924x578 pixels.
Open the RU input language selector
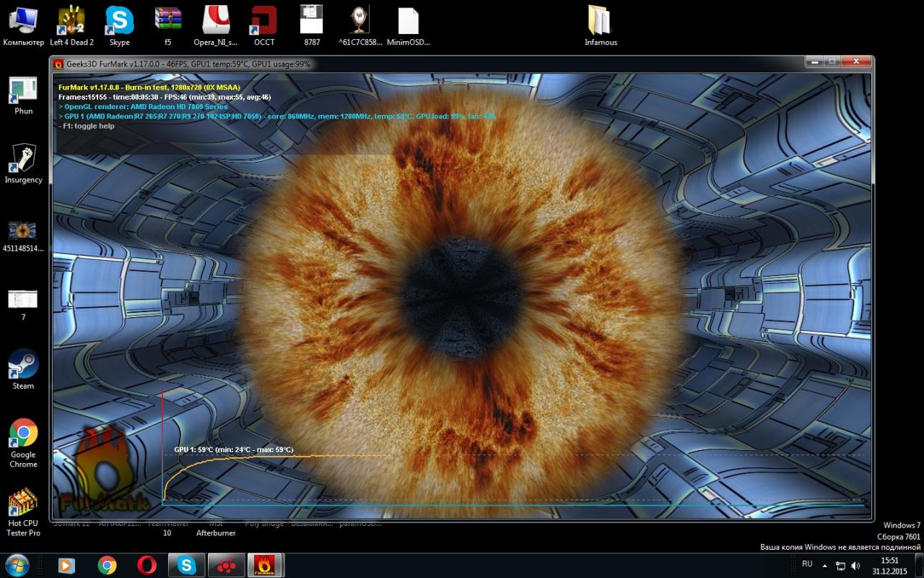[807, 564]
